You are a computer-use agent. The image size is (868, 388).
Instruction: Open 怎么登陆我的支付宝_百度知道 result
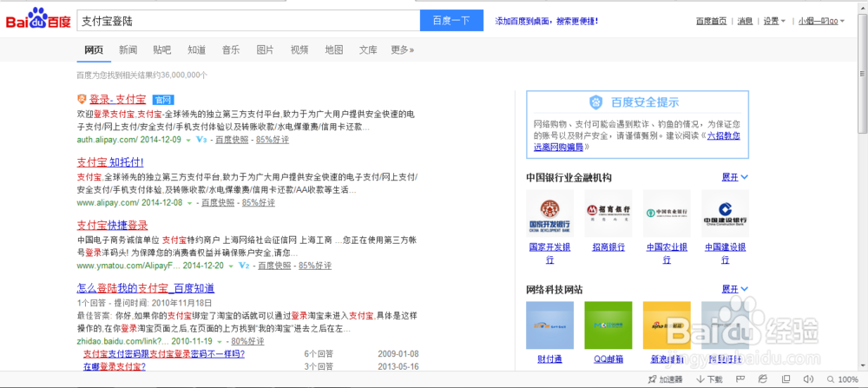[x=146, y=288]
